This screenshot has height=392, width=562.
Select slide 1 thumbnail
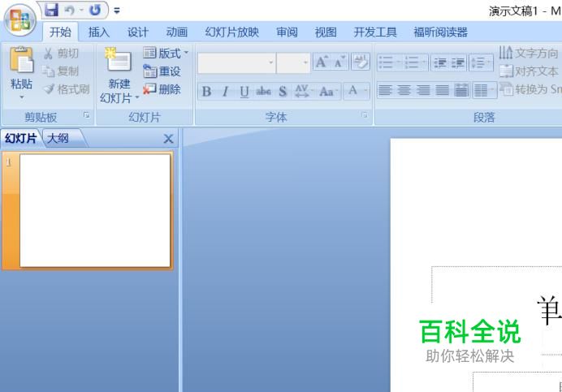[x=95, y=211]
